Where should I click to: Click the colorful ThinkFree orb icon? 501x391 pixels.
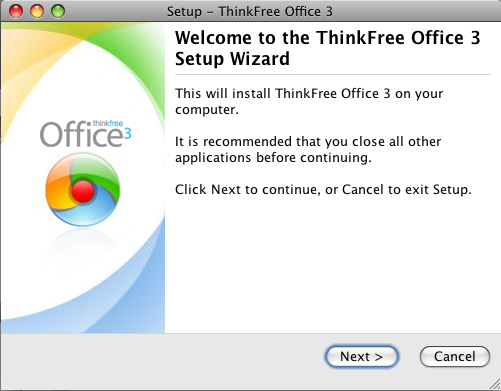[x=83, y=189]
